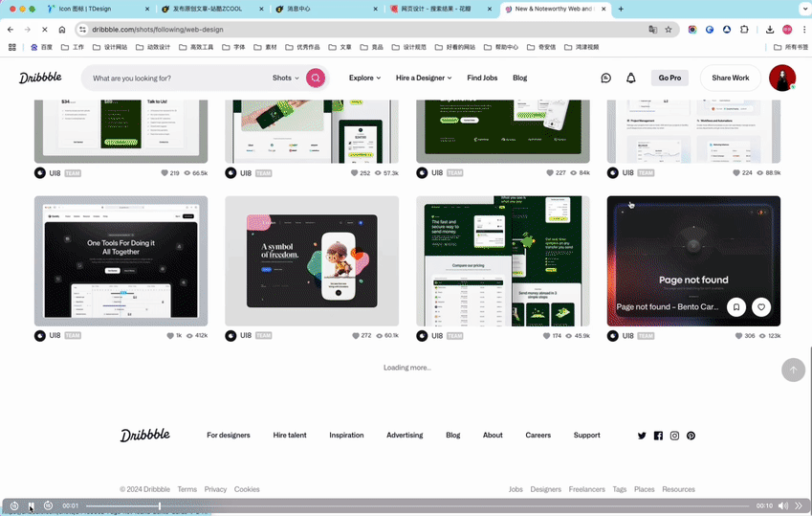This screenshot has width=812, height=516.
Task: Open Dribbble's Facebook page
Action: point(658,436)
